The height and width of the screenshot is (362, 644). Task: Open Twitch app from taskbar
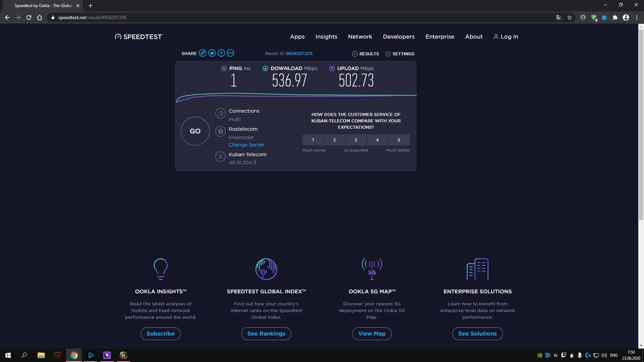tap(107, 355)
